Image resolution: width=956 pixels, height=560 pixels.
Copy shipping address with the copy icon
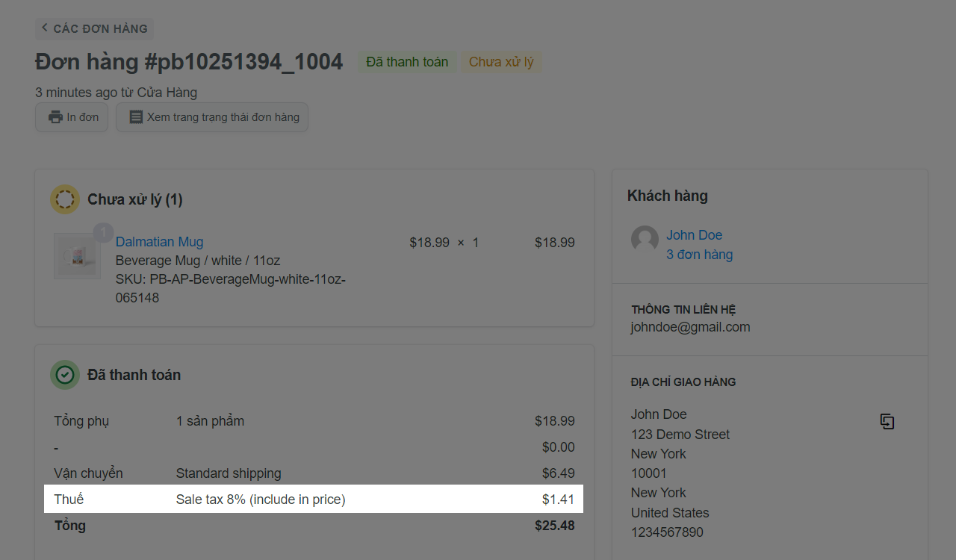(x=887, y=422)
